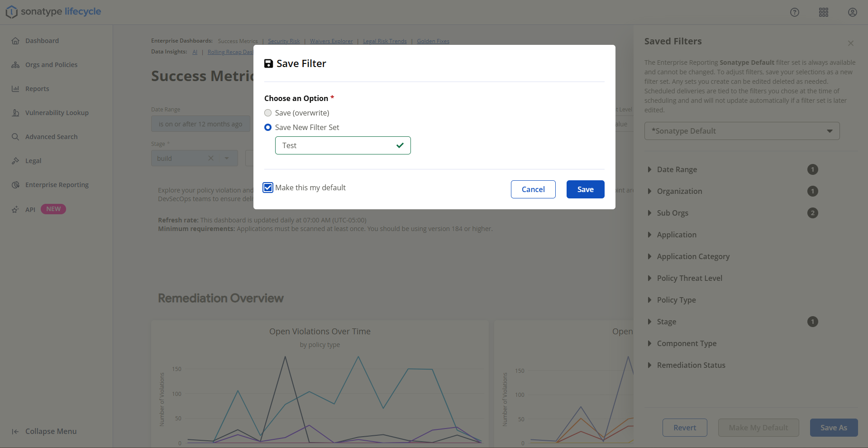Close the Saved Filters panel
The height and width of the screenshot is (448, 868).
(851, 43)
